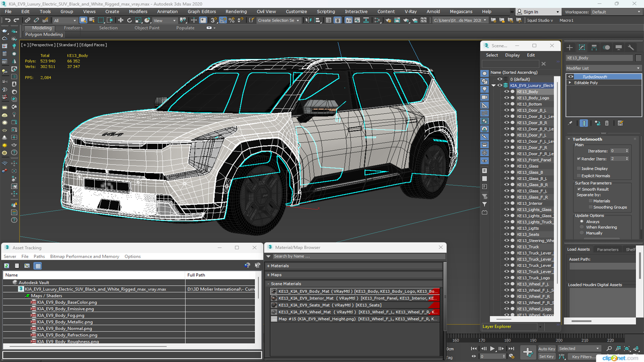644x362 pixels.
Task: Toggle visibility eye of KE13_Bottom
Action: pyautogui.click(x=507, y=104)
